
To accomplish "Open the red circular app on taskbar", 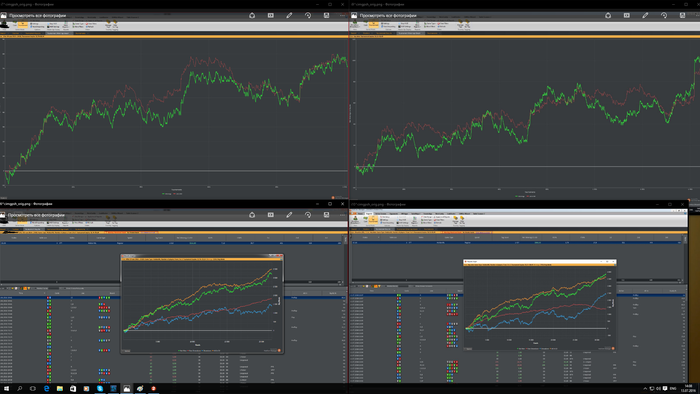I will [154, 389].
